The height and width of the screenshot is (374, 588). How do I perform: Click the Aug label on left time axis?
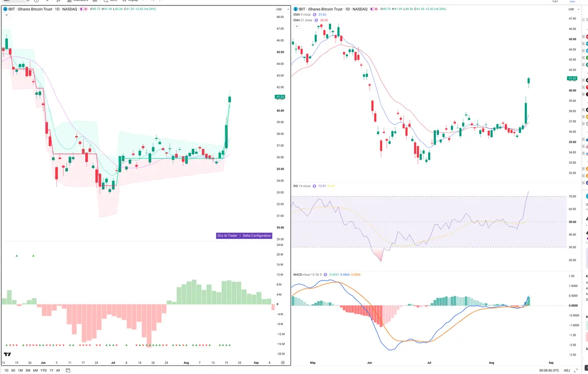186,363
